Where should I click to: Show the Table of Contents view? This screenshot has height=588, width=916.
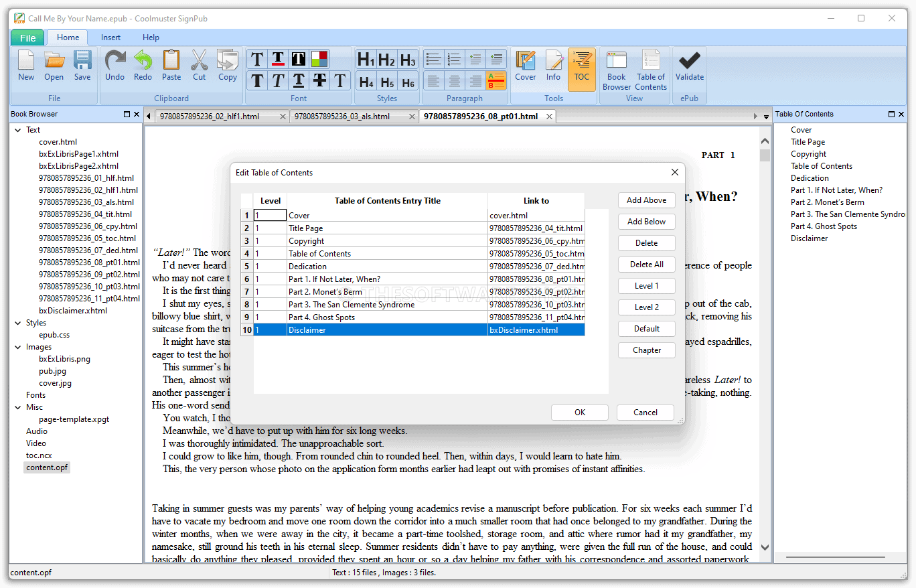pyautogui.click(x=651, y=70)
